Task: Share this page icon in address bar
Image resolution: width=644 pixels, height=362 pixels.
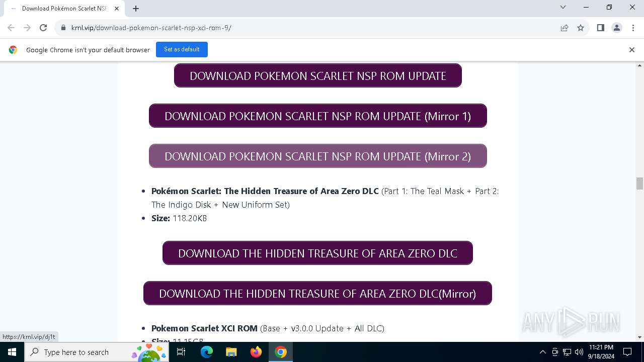Action: [565, 28]
